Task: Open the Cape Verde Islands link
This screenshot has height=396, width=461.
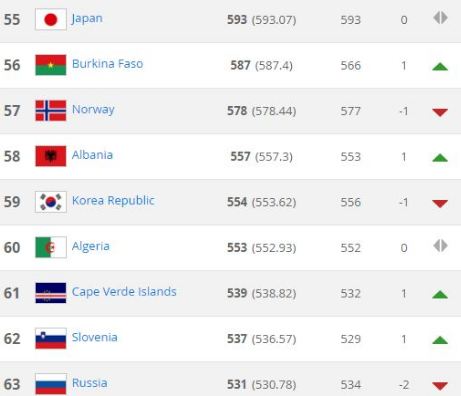Action: point(124,292)
